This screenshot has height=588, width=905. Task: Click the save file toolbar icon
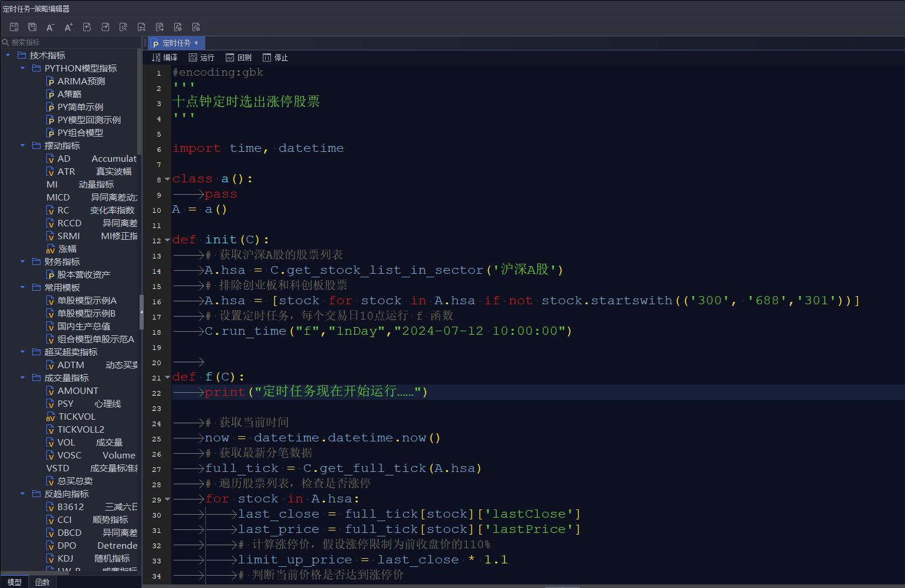tap(14, 27)
